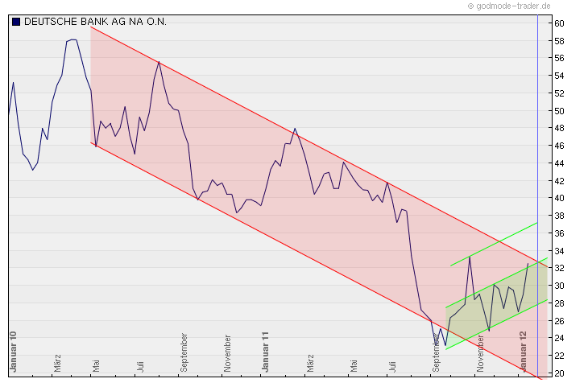The width and height of the screenshot is (588, 387).
Task: Click the price value 56 on axis
Action: click(x=559, y=58)
